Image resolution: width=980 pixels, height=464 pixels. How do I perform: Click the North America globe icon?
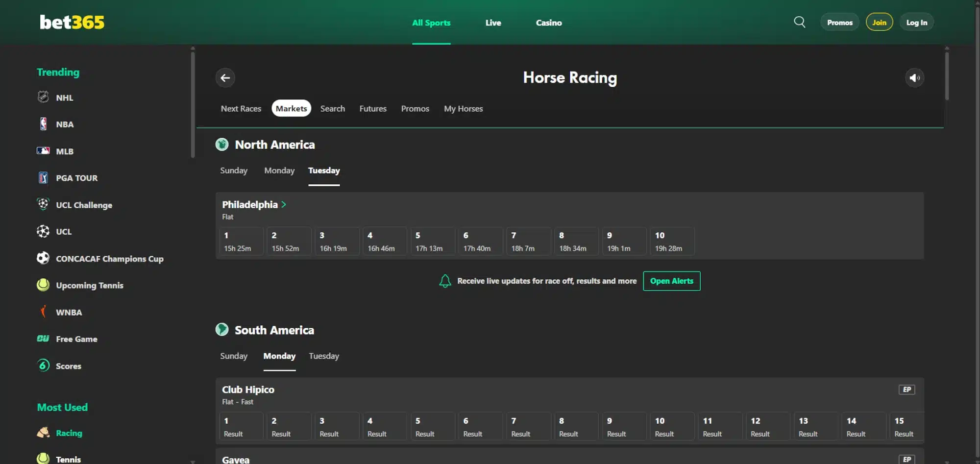pyautogui.click(x=222, y=145)
